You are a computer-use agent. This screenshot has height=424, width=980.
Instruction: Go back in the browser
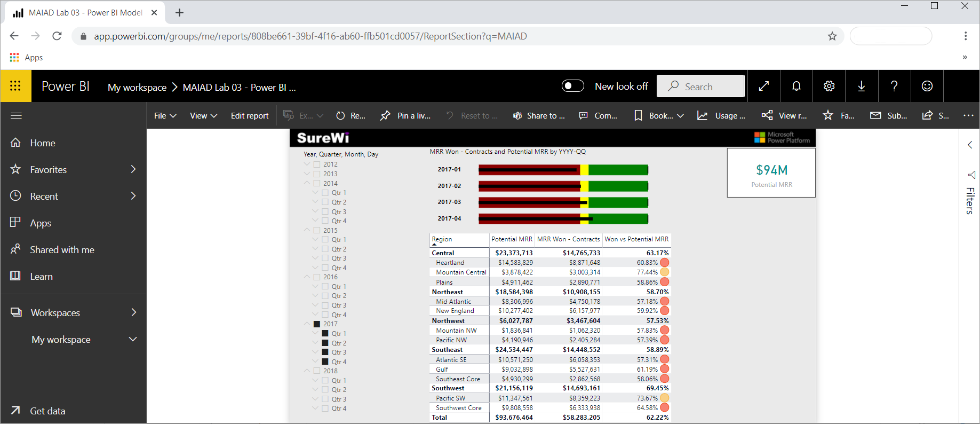(x=14, y=36)
